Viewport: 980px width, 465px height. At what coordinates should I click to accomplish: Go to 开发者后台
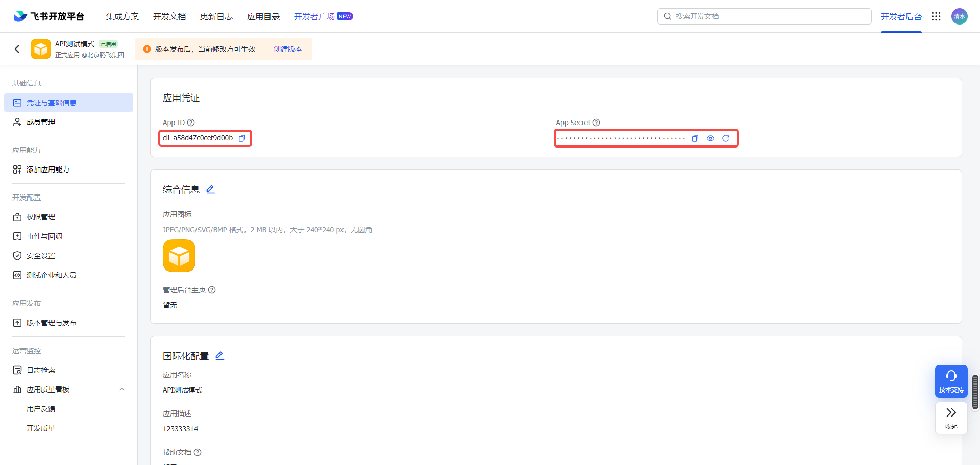(x=901, y=16)
